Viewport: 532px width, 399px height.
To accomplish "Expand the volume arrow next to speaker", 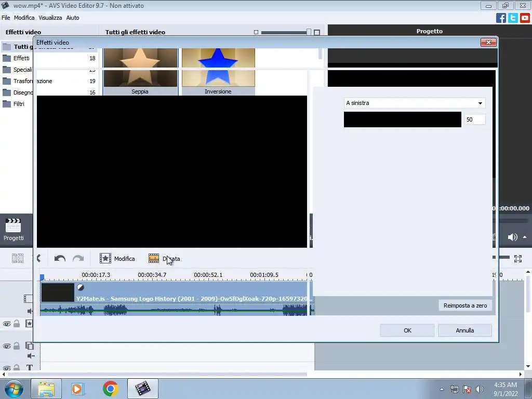I will click(x=525, y=237).
